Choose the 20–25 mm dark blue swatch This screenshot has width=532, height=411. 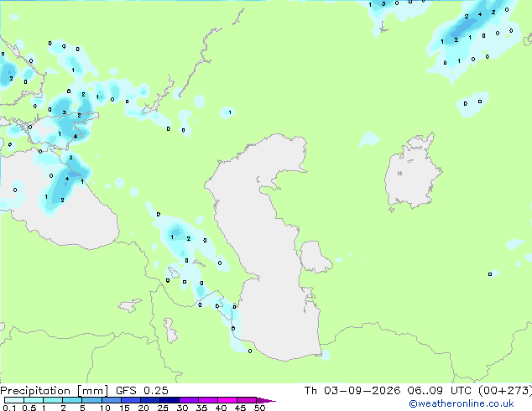[149, 400]
